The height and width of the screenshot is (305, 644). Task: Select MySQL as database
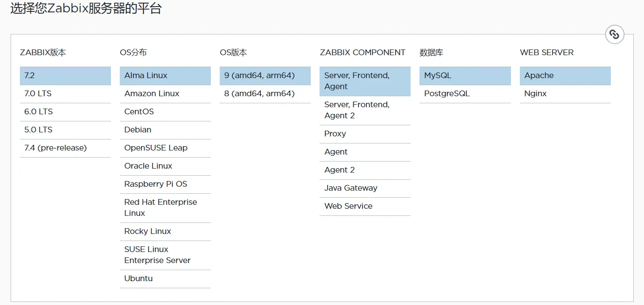465,75
